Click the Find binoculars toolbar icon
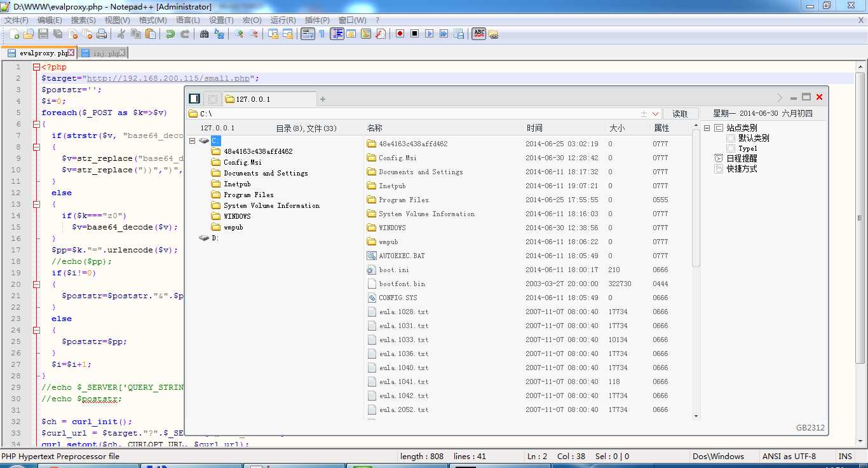Viewport: 868px width, 468px height. 204,34
